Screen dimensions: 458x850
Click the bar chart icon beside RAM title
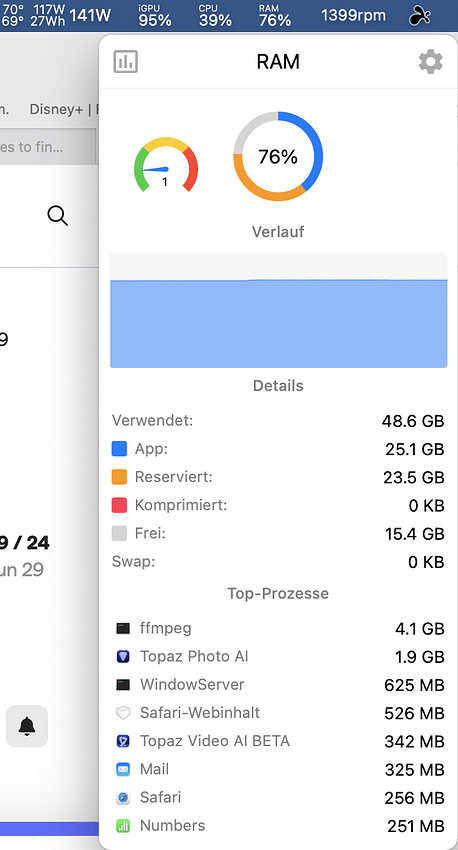pyautogui.click(x=126, y=62)
